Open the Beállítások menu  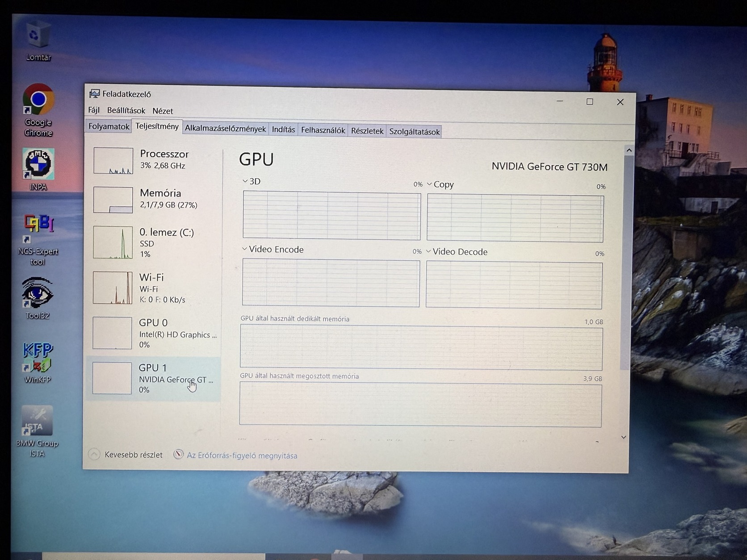click(126, 110)
